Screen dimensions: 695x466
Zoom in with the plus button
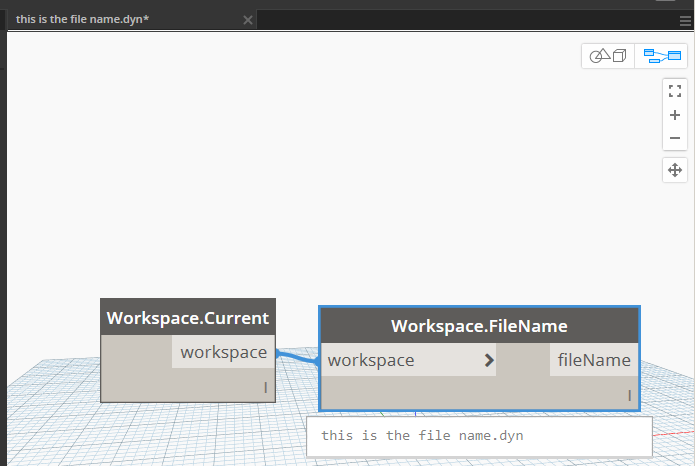pyautogui.click(x=675, y=115)
